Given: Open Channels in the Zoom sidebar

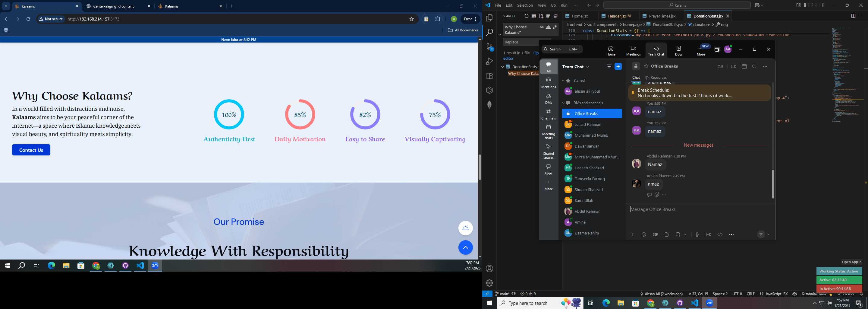Looking at the screenshot, I should tap(548, 114).
